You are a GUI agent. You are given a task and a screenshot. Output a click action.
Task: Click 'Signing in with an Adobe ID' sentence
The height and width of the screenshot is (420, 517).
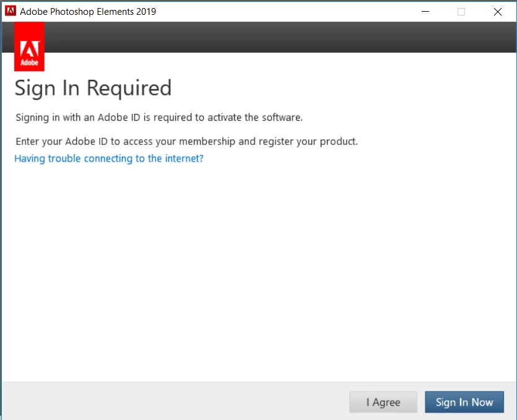pos(159,118)
